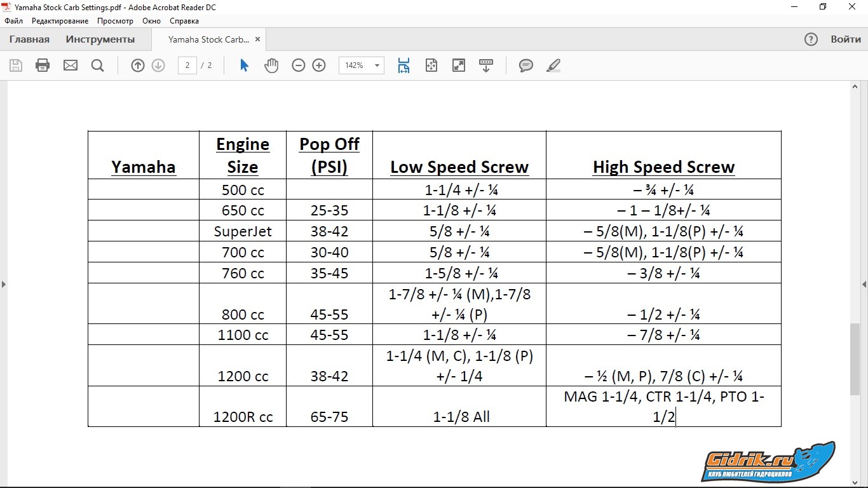Image resolution: width=868 pixels, height=488 pixels.
Task: Click the Войти sign-in button
Action: coord(846,39)
